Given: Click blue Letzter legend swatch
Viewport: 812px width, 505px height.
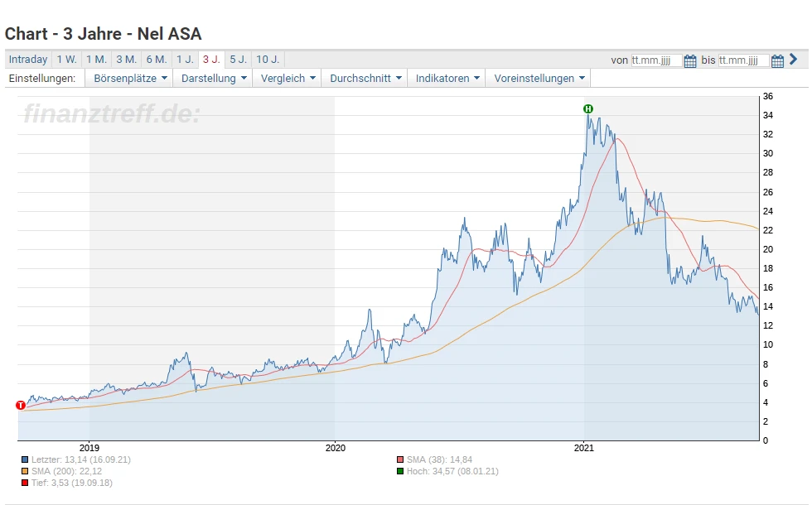Looking at the screenshot, I should (25, 459).
